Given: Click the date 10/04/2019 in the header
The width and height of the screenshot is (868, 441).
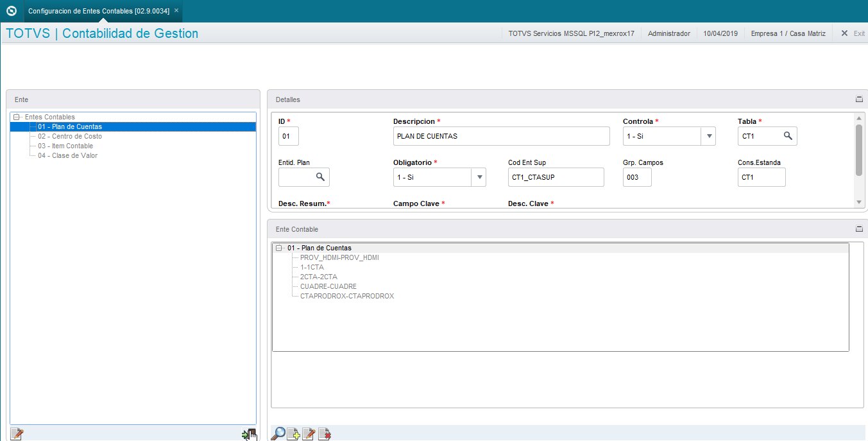Looking at the screenshot, I should click(x=720, y=33).
